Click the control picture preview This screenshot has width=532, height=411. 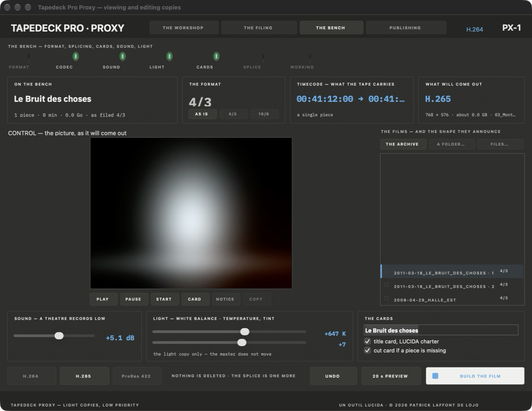pos(191,213)
